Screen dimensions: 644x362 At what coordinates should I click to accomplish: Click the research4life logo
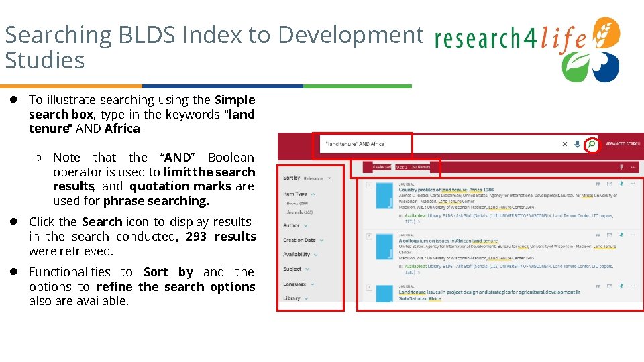coord(527,49)
